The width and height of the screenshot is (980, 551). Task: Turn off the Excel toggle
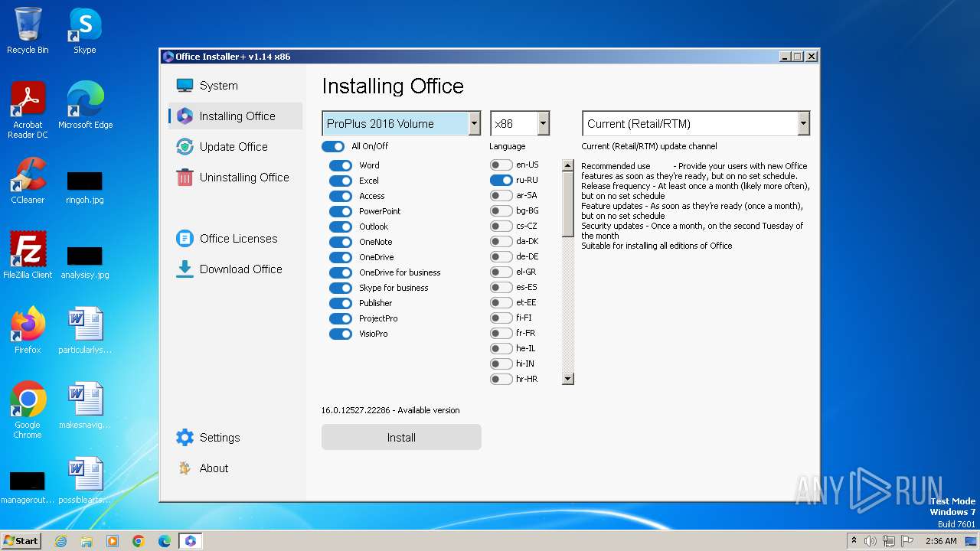341,181
